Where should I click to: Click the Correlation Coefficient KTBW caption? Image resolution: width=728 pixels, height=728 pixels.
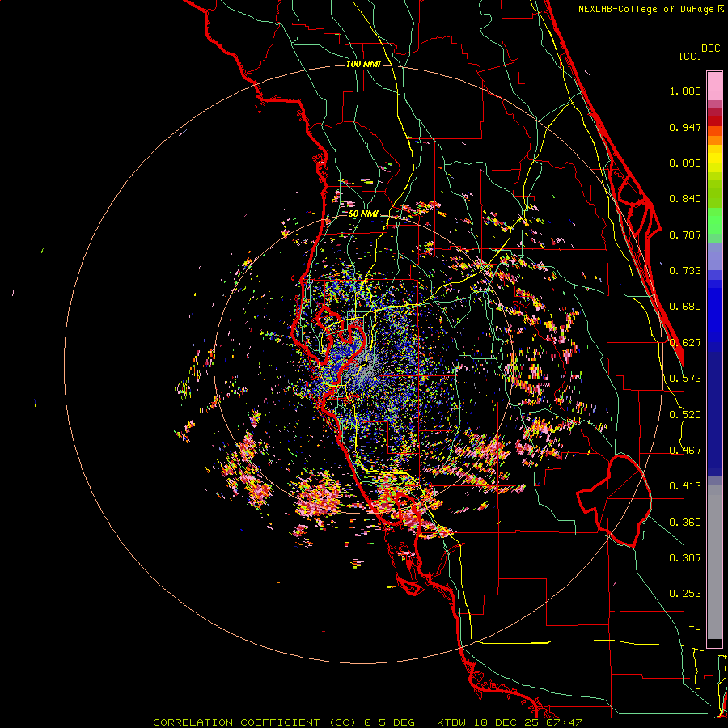(367, 722)
